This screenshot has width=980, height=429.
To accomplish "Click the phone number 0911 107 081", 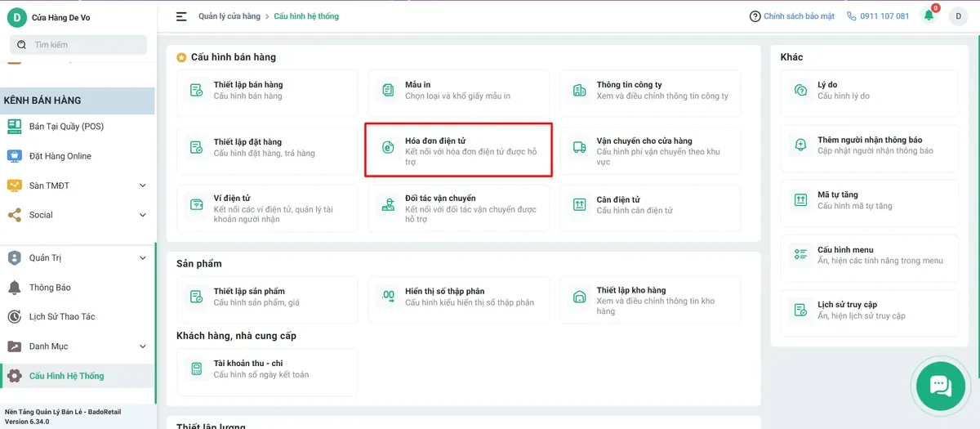I will tap(884, 16).
